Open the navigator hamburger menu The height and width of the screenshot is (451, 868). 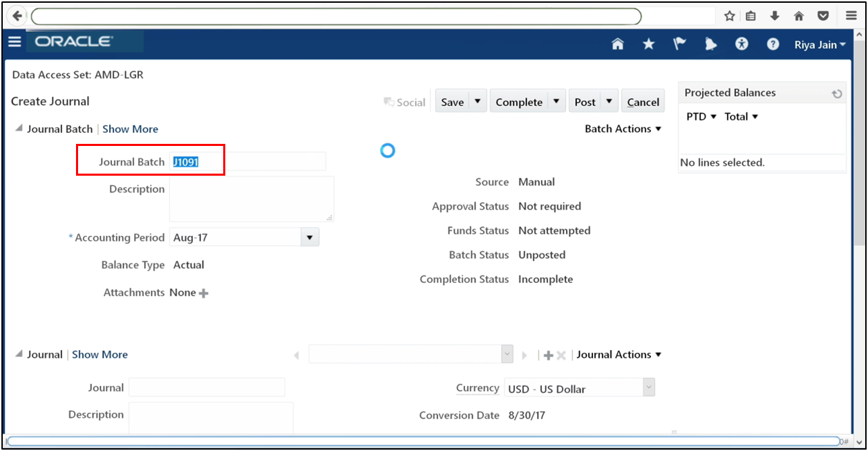pos(15,41)
